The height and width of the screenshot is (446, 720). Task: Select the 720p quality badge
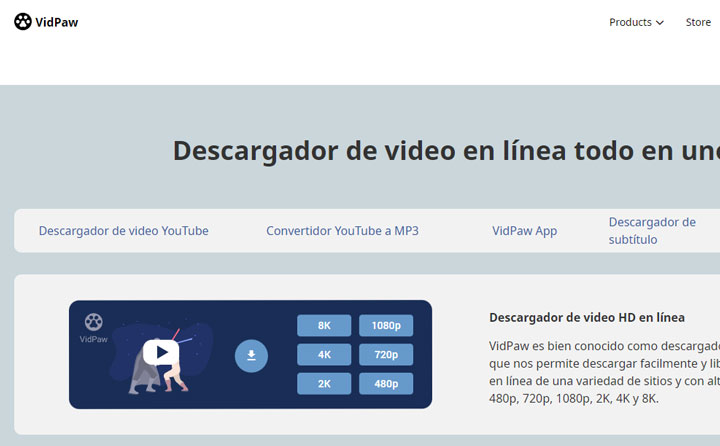(x=386, y=355)
